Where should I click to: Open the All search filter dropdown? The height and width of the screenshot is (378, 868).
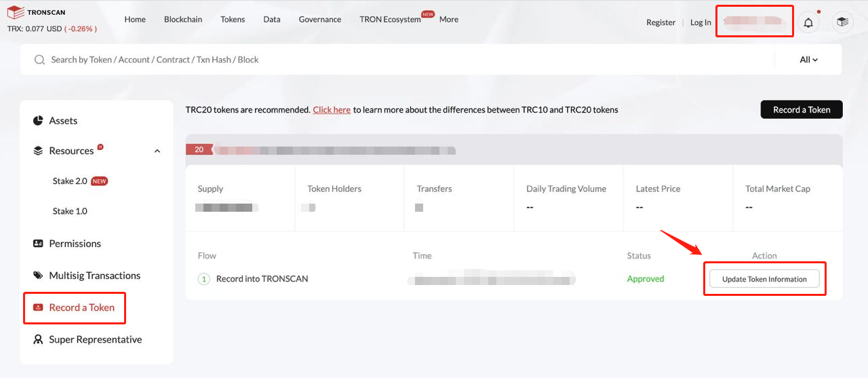[x=808, y=60]
